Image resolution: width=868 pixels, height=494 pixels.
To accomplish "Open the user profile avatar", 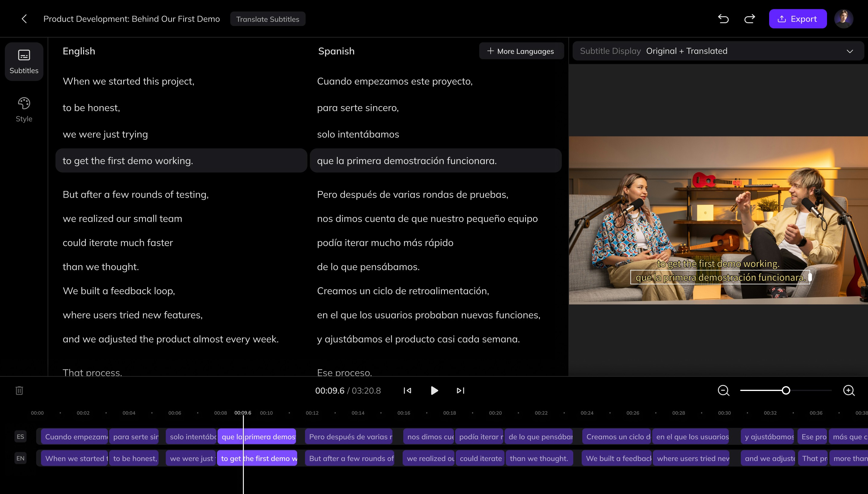I will 844,19.
